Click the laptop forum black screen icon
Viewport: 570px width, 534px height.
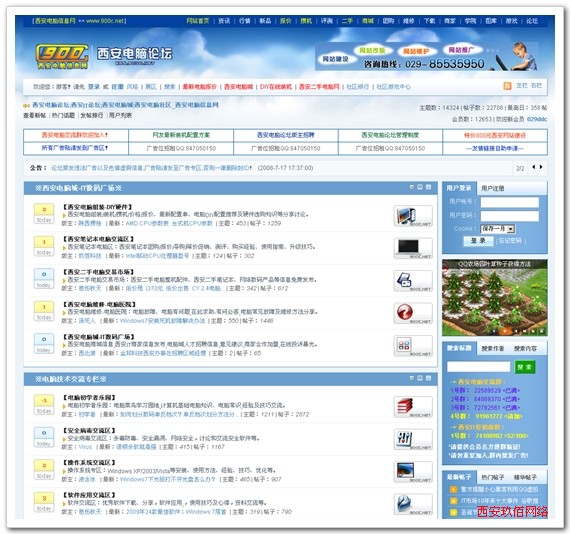413,248
